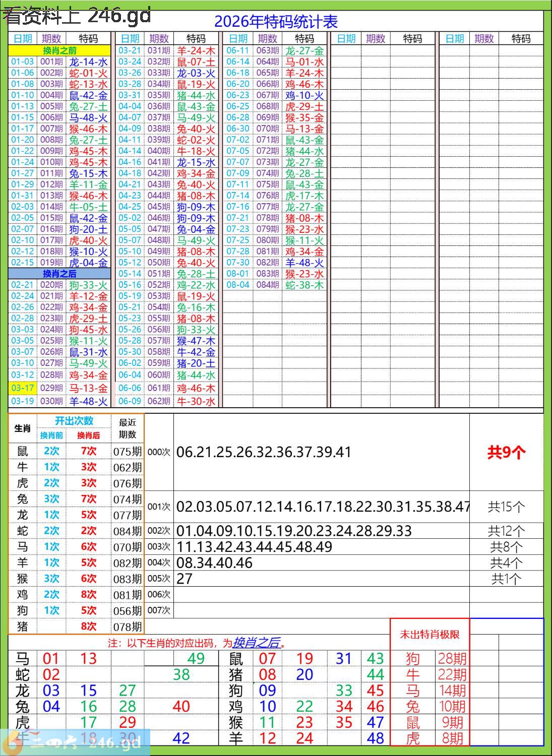Click the 开出次数 header
The height and width of the screenshot is (756, 552).
pos(74,421)
